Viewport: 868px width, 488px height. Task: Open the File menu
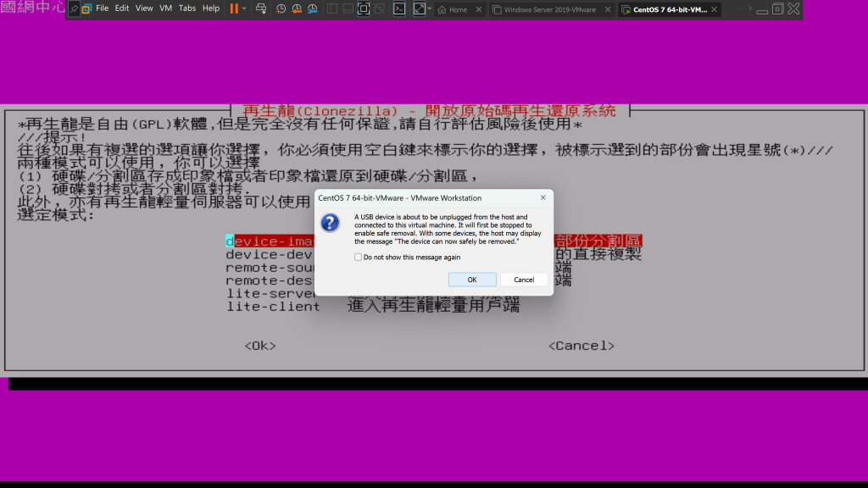tap(102, 8)
